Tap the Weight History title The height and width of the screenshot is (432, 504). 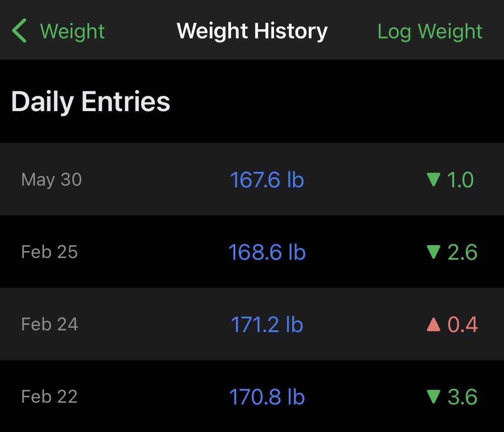tap(252, 31)
